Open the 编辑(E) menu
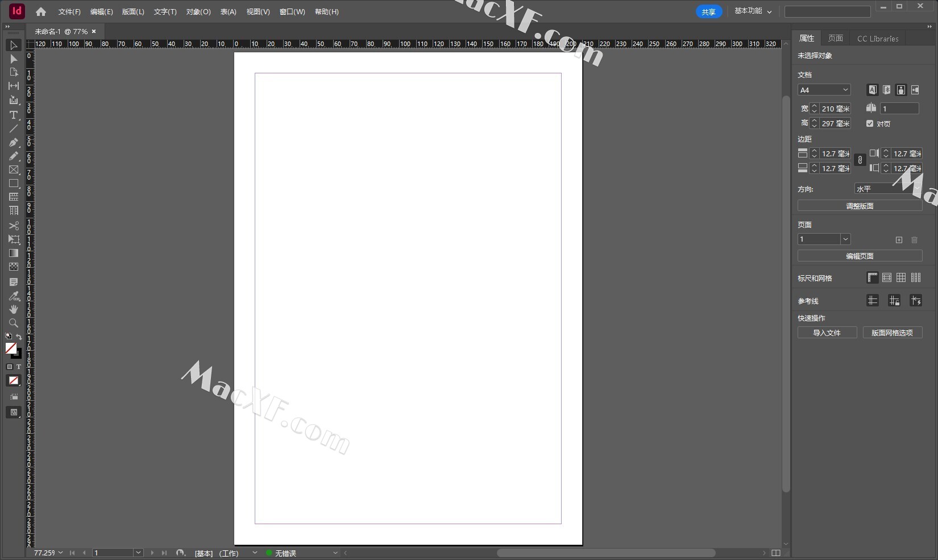 tap(101, 11)
